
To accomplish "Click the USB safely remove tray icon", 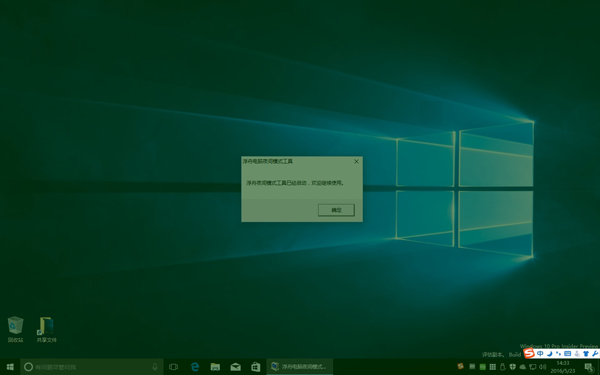I will click(503, 367).
